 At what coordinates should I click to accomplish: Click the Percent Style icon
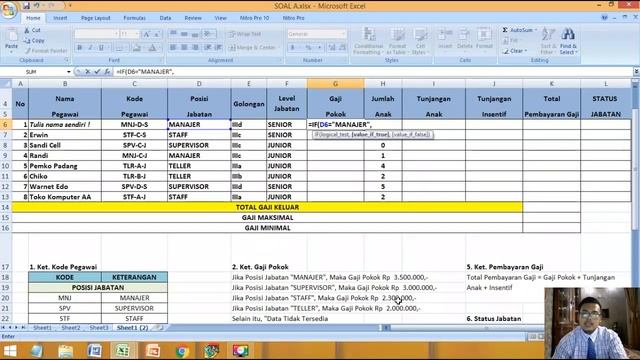click(309, 48)
